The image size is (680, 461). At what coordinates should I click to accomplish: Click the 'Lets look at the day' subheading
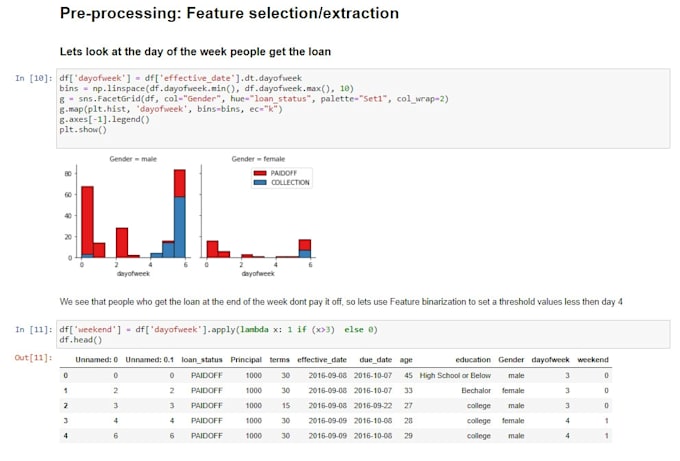tap(195, 52)
